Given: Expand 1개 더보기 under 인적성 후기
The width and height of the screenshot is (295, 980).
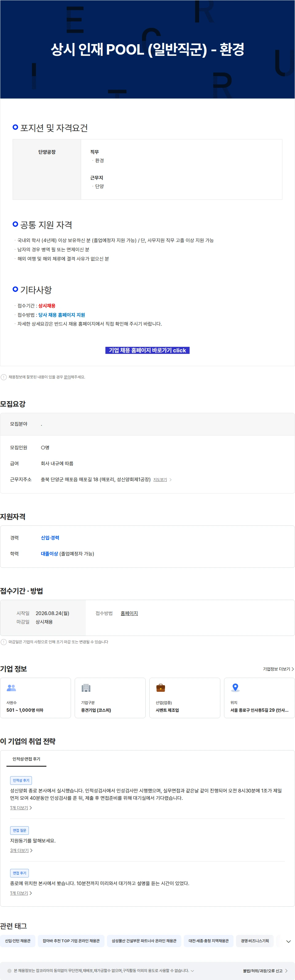Looking at the screenshot, I should tap(21, 808).
